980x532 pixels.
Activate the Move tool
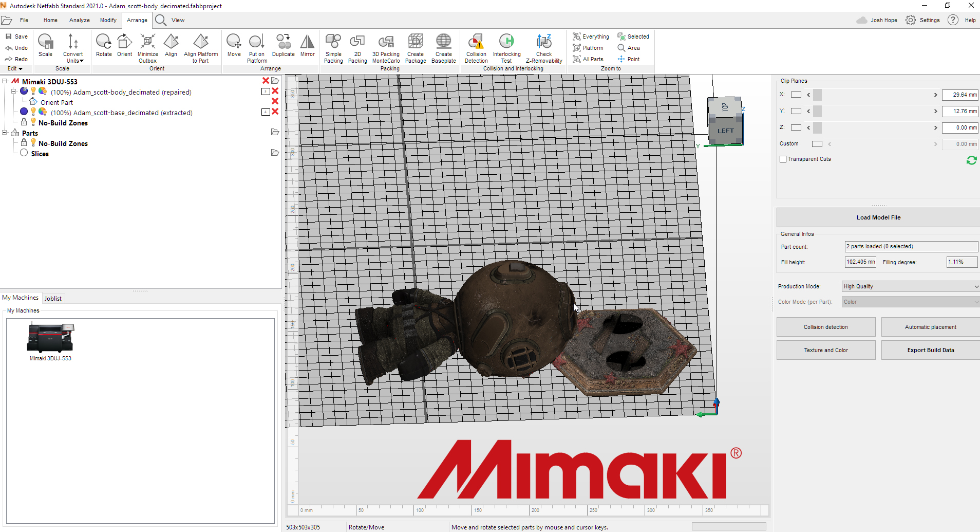click(234, 45)
